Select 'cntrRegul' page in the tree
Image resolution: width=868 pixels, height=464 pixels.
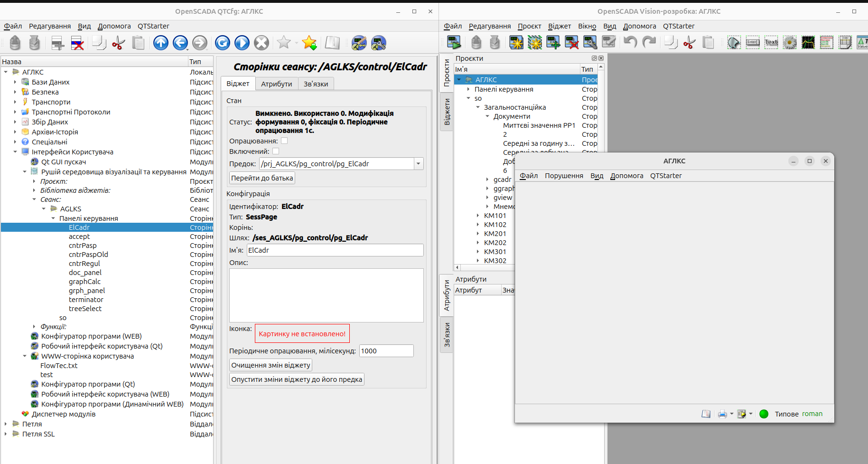point(84,264)
